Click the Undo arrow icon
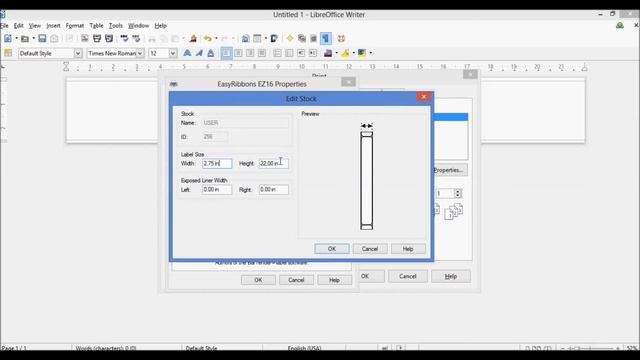Viewport: 640px width, 360px height. pyautogui.click(x=208, y=38)
